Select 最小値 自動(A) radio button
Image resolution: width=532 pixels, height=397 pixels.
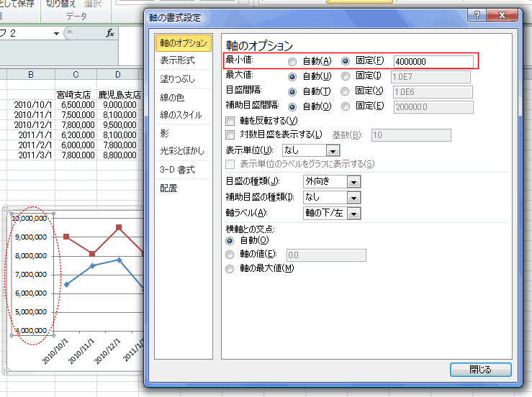pos(292,61)
